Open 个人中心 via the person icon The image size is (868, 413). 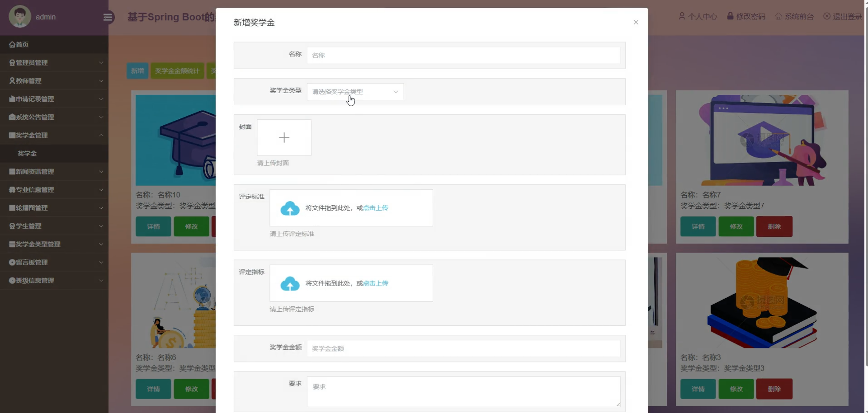pos(683,16)
